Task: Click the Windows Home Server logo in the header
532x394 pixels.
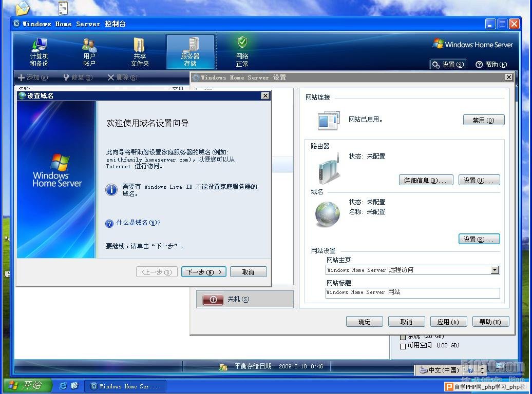Action: click(x=472, y=44)
